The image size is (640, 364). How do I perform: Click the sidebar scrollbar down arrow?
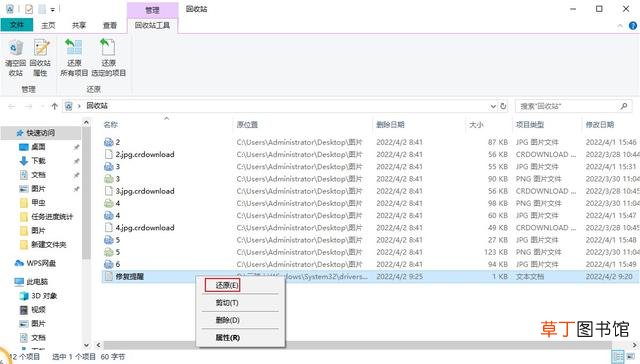[x=86, y=345]
